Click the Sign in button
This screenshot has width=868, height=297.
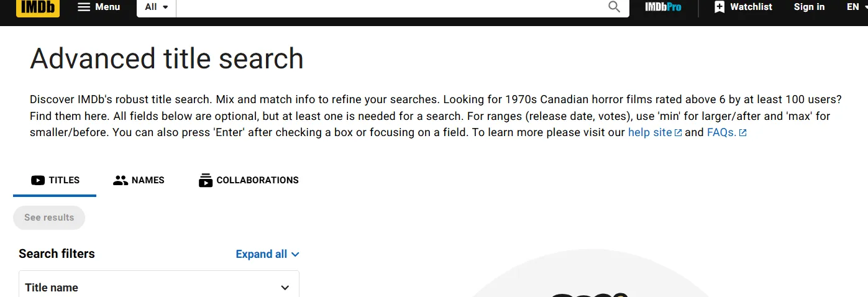[x=809, y=7]
